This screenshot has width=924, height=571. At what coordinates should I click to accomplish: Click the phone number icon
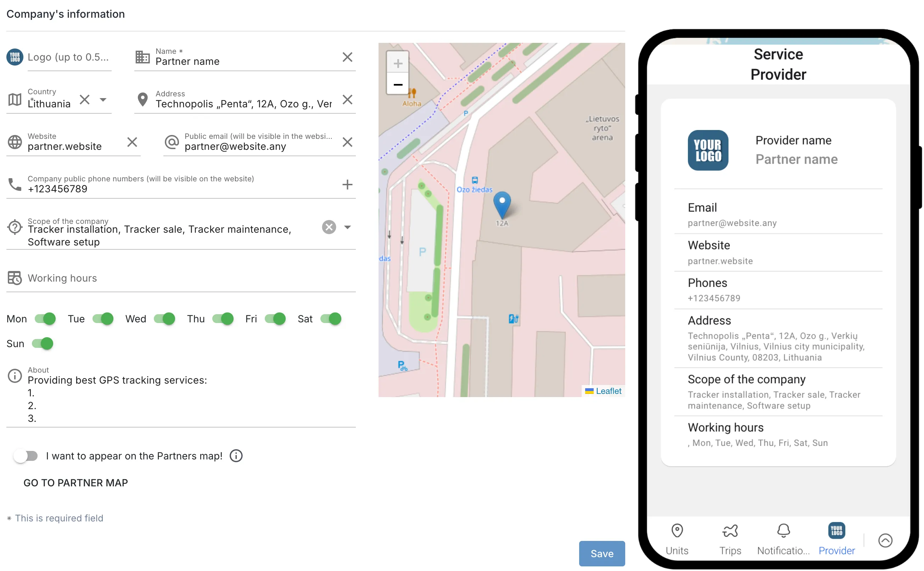click(x=14, y=185)
